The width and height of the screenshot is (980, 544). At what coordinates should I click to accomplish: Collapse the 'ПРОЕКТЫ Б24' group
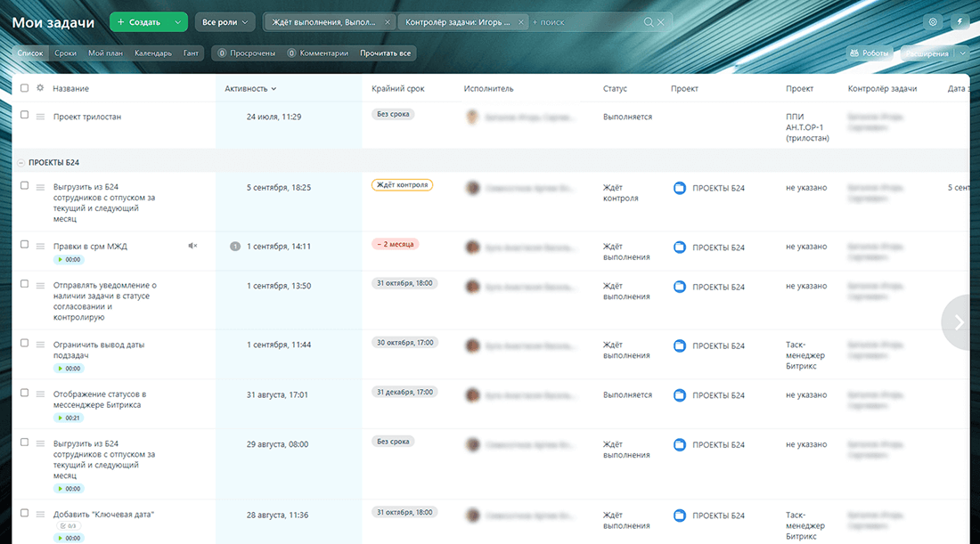(x=20, y=162)
